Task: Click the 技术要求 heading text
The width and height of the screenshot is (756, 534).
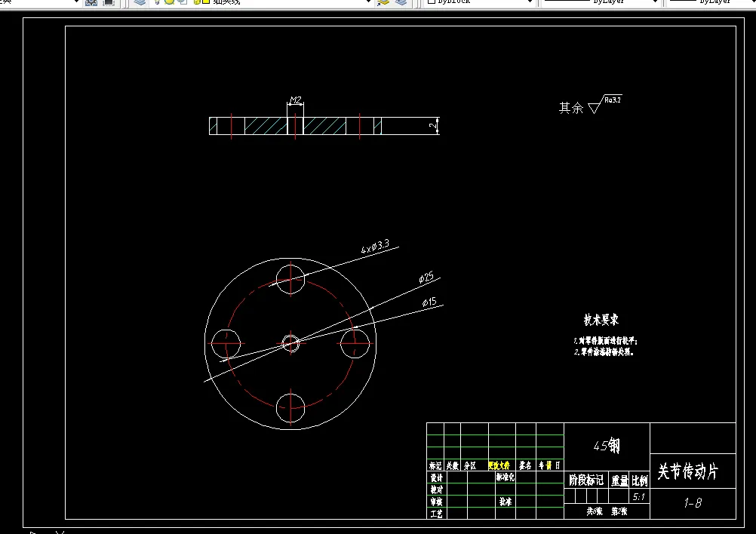Action: (x=601, y=320)
